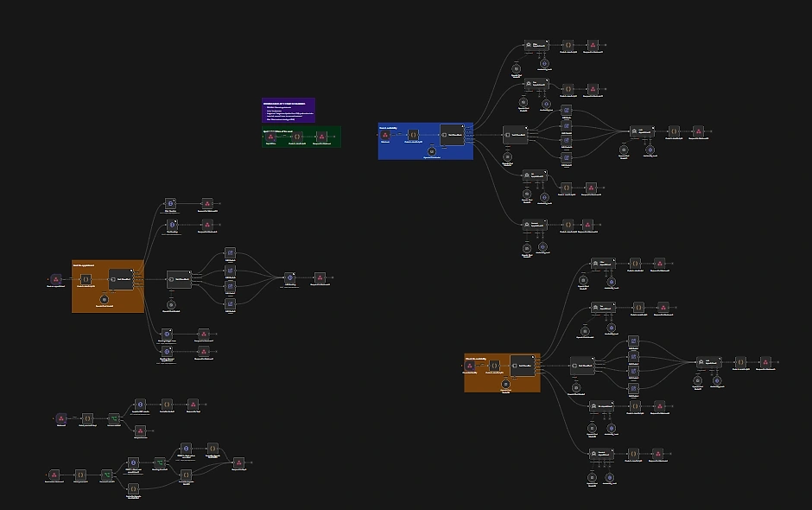Select the second green If node of the lowest flow
812x510 pixels.
pyautogui.click(x=160, y=462)
